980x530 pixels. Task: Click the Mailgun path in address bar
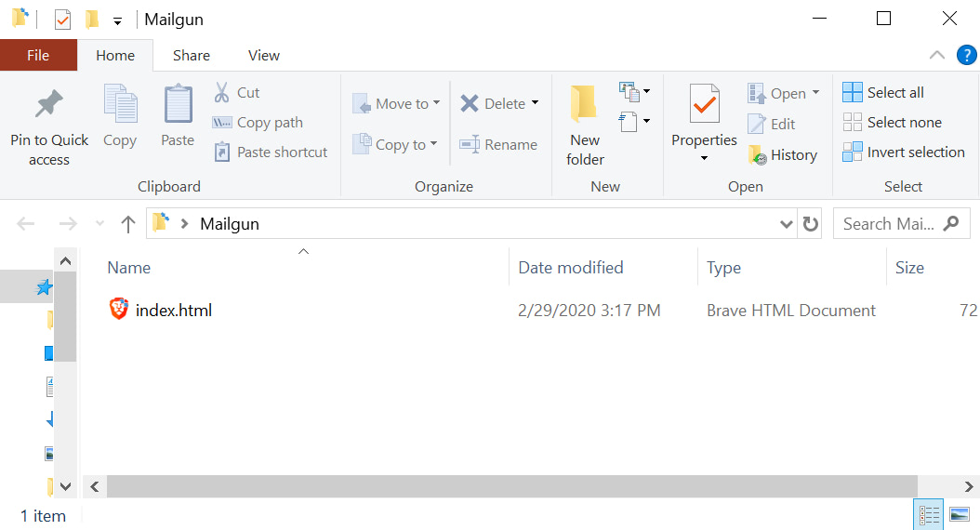230,224
